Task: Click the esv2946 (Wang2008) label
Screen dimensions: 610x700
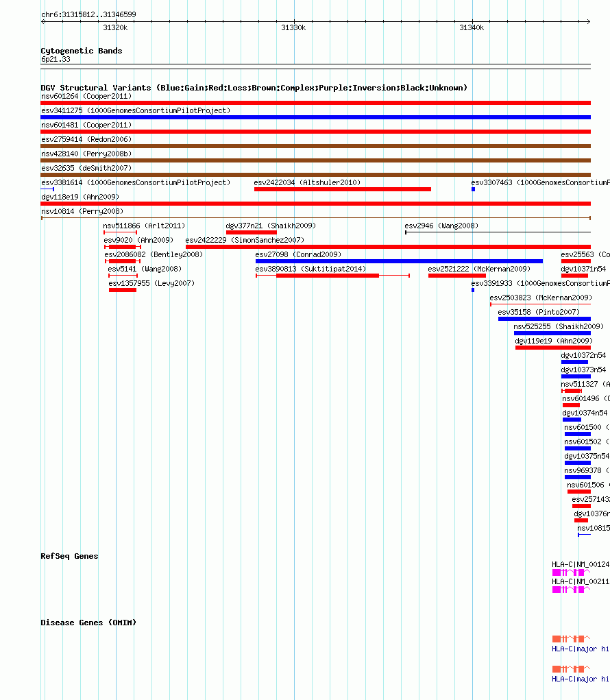Action: [x=441, y=226]
